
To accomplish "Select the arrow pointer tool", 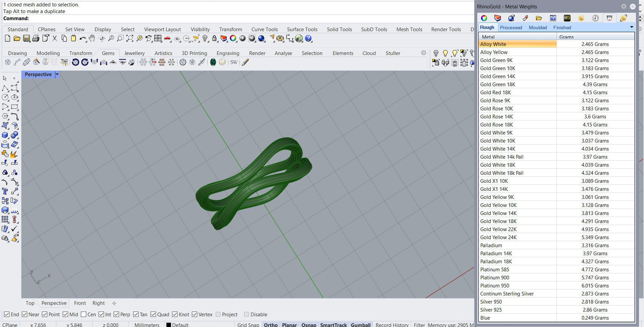I will tap(5, 78).
